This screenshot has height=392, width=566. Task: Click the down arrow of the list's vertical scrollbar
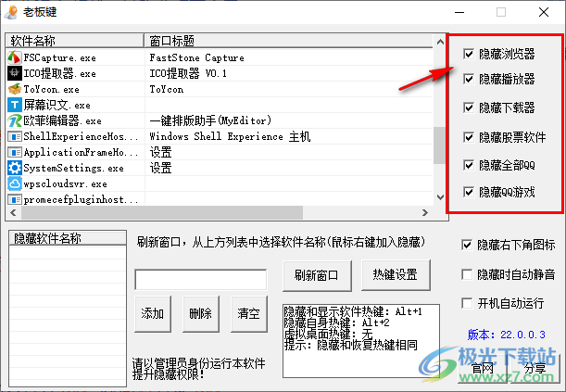(440, 197)
